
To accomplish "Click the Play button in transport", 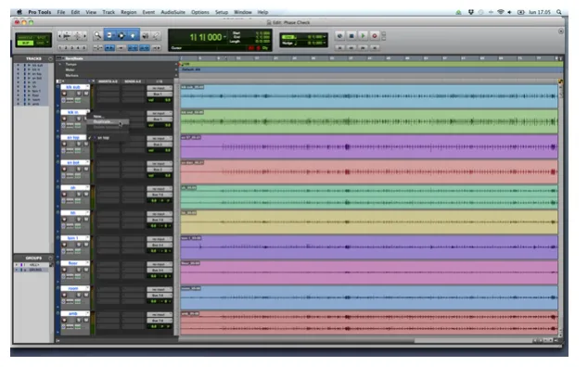I will click(363, 35).
